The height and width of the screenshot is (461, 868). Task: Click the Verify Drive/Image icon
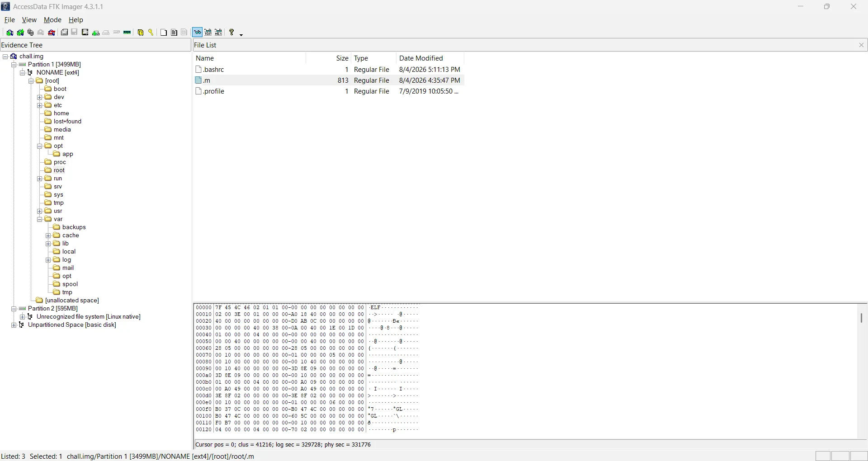tap(117, 33)
